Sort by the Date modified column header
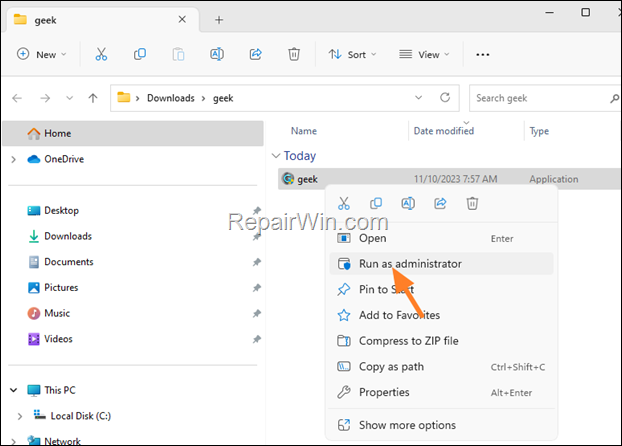Image resolution: width=622 pixels, height=446 pixels. click(x=444, y=131)
